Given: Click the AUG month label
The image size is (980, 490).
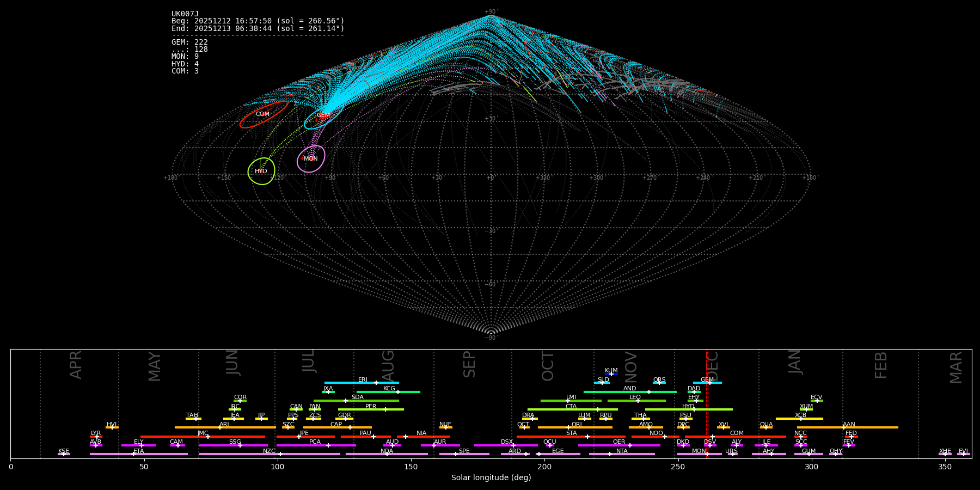Looking at the screenshot, I should (x=388, y=365).
